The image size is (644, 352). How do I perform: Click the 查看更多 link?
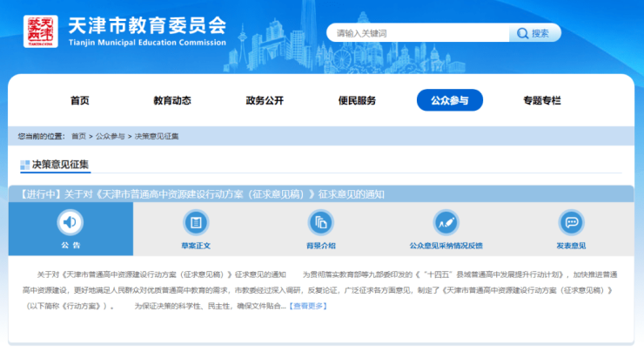point(308,306)
